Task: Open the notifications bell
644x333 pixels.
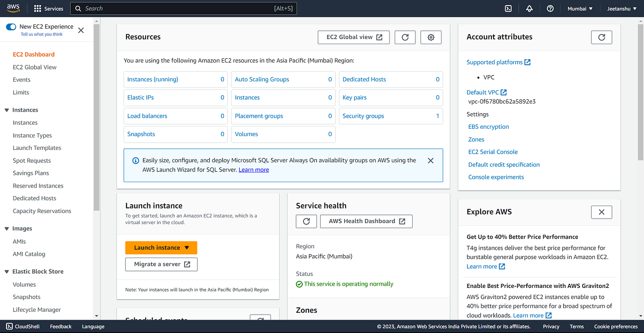Action: click(x=529, y=8)
